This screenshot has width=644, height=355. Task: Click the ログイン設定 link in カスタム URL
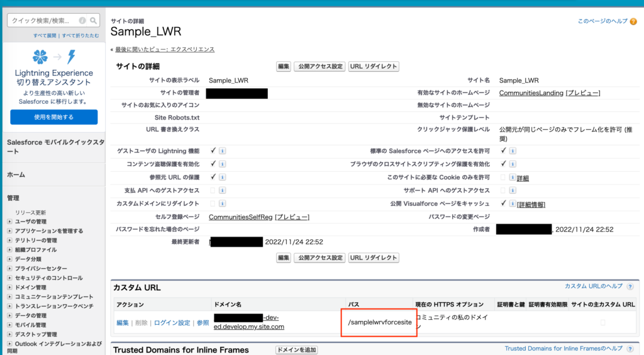pos(172,323)
